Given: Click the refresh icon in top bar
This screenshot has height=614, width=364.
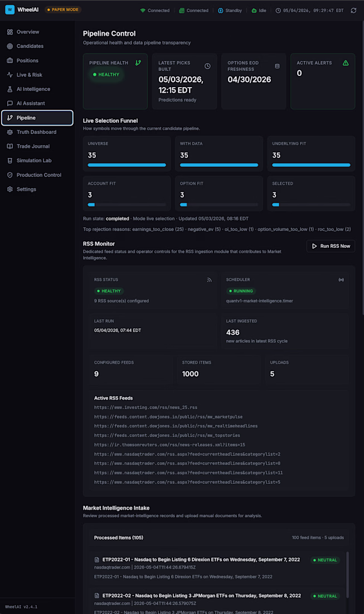Looking at the screenshot, I should click(x=353, y=11).
